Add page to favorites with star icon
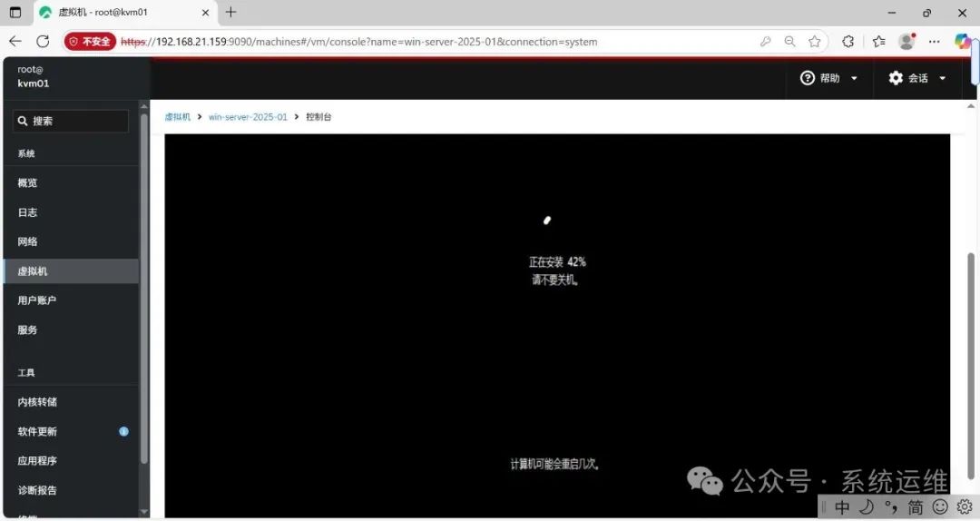980x521 pixels. (x=815, y=41)
